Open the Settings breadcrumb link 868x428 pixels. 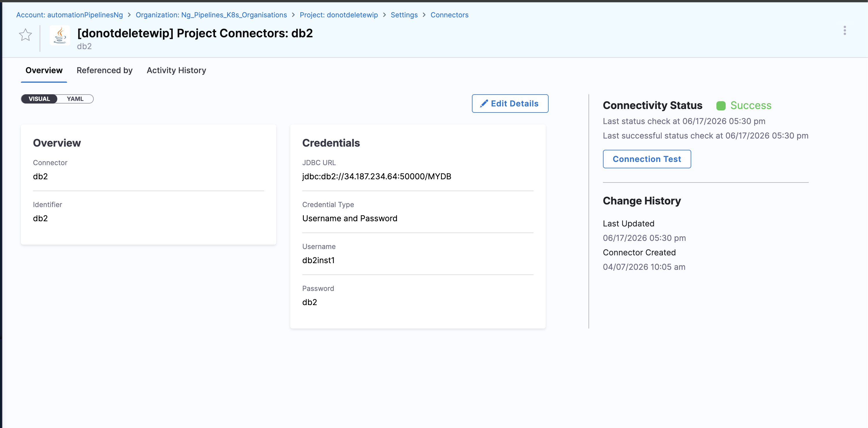tap(404, 15)
